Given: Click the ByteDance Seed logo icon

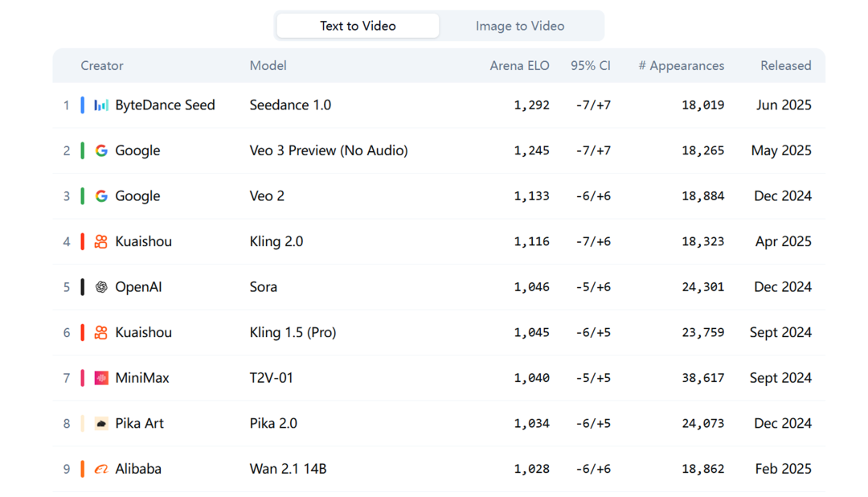Looking at the screenshot, I should pyautogui.click(x=101, y=105).
